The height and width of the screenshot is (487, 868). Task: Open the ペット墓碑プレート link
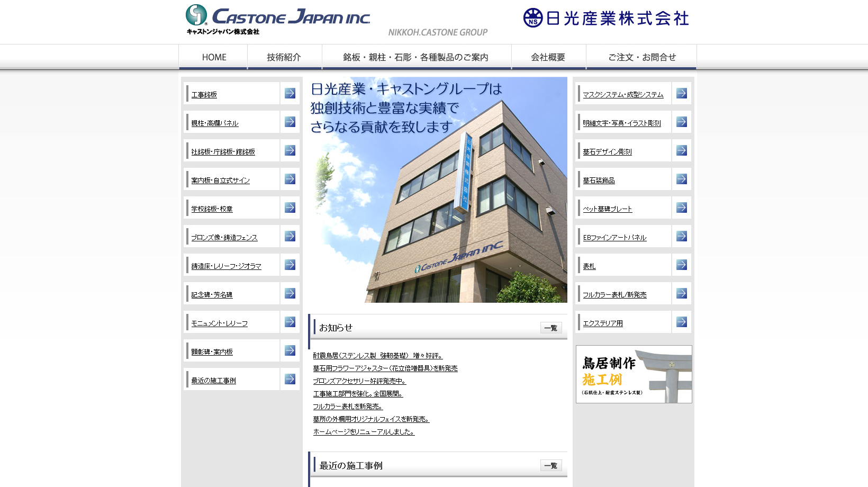pos(608,209)
